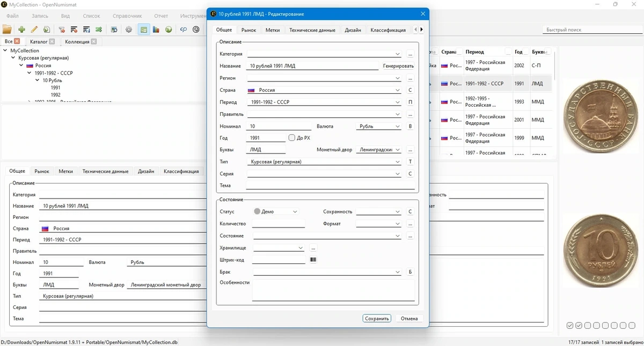Click the funnel clear-filters toolbar icon
This screenshot has width=644, height=346.
62,30
